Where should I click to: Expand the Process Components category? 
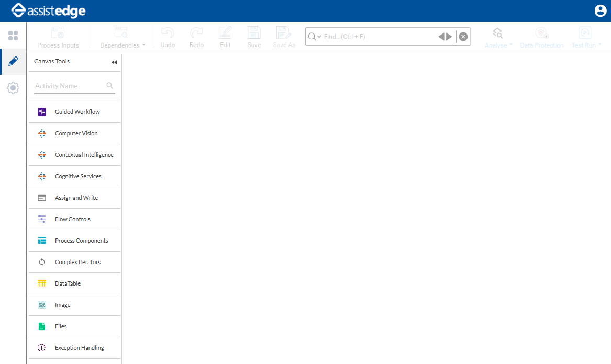[74, 241]
